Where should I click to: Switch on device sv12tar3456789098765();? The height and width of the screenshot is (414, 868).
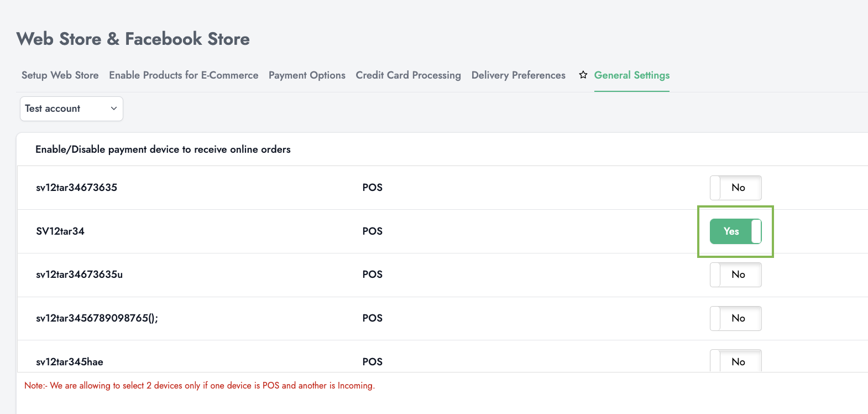pos(735,318)
